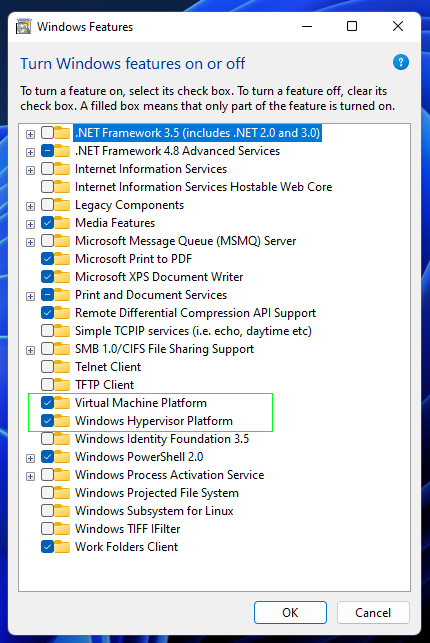
Task: Minimize the Windows Features window
Action: (x=307, y=26)
